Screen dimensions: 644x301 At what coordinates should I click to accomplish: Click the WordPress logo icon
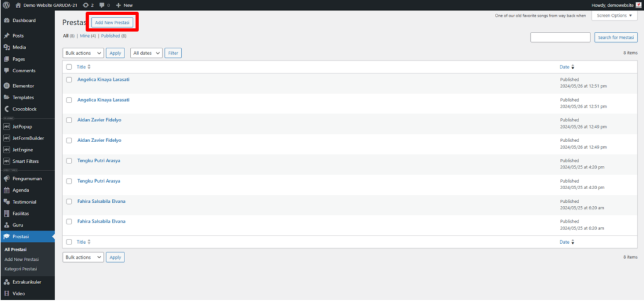pyautogui.click(x=6, y=5)
